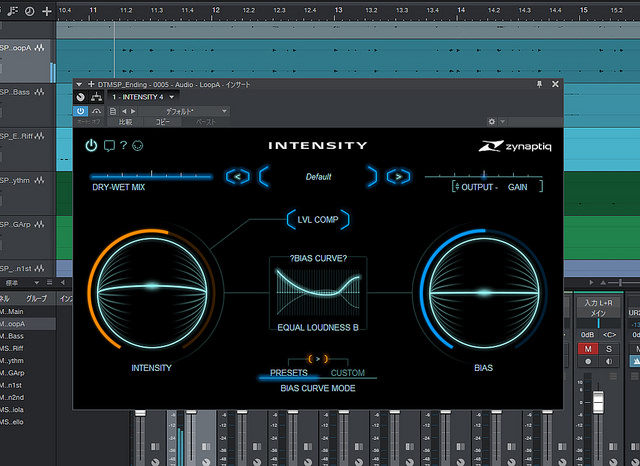Adjust the output gain slider
The height and width of the screenshot is (466, 640).
click(484, 176)
